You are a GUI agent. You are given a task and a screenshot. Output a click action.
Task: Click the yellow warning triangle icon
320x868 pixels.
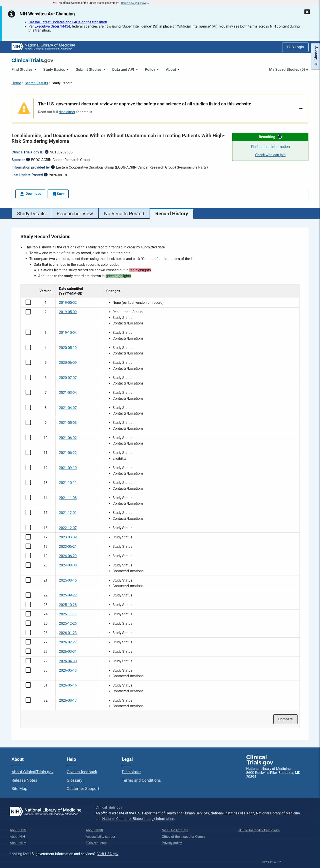[24, 108]
